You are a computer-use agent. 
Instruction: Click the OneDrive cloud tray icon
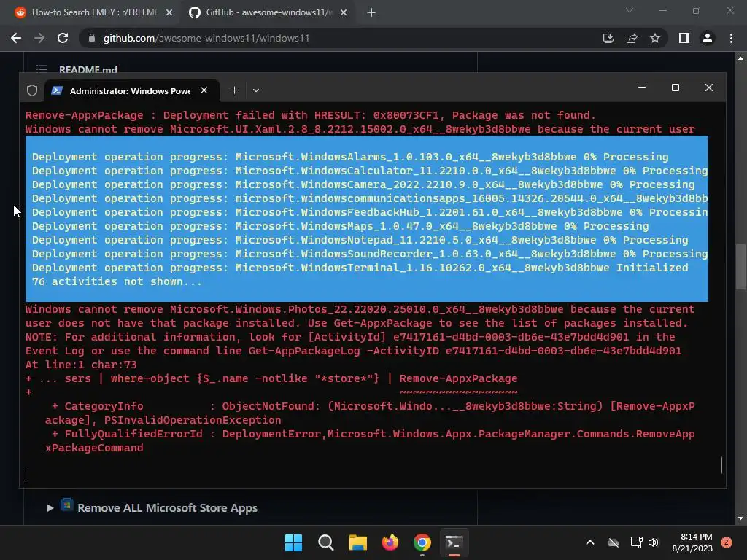tap(614, 542)
